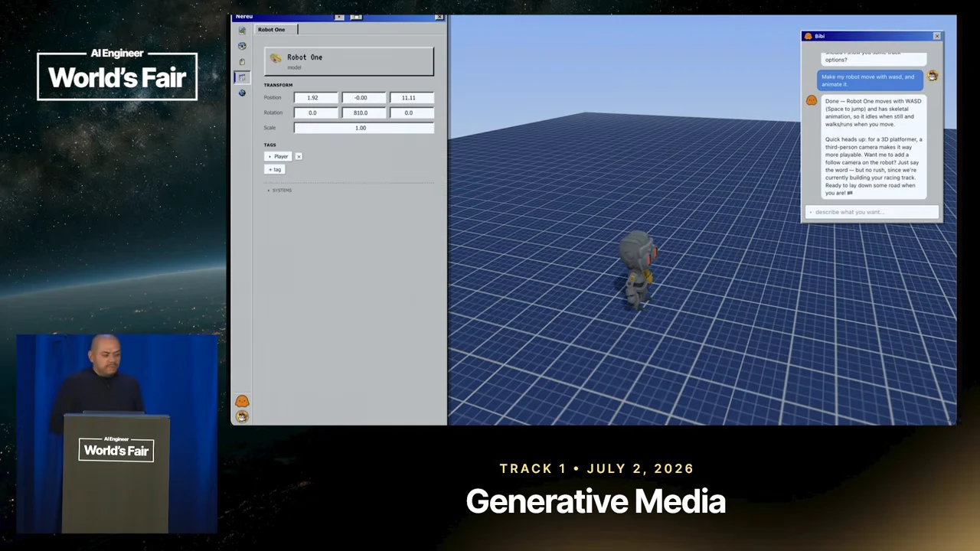
Task: Click the Bibi title text in chat window
Action: coord(820,36)
